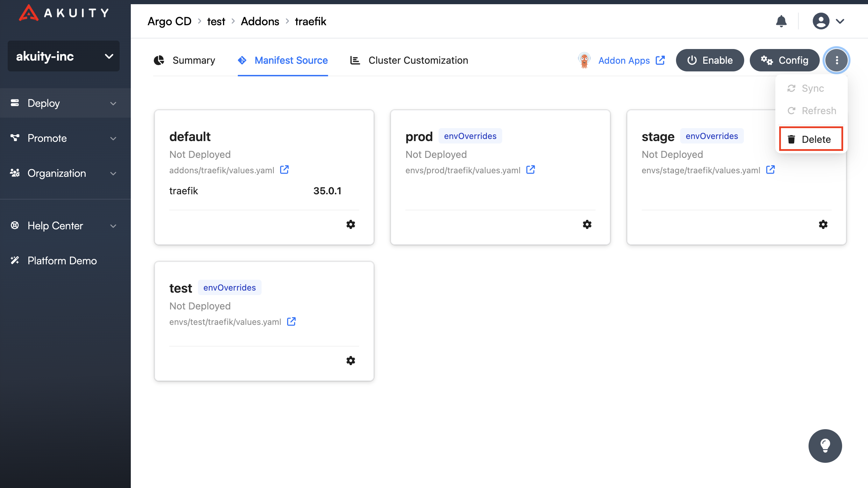Open the prod card's values.yaml external link

tap(531, 170)
